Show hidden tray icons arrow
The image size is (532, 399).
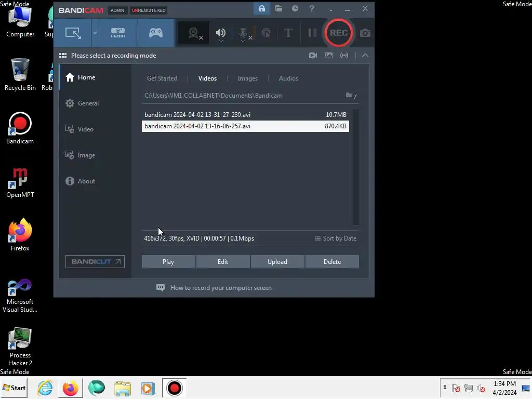445,388
